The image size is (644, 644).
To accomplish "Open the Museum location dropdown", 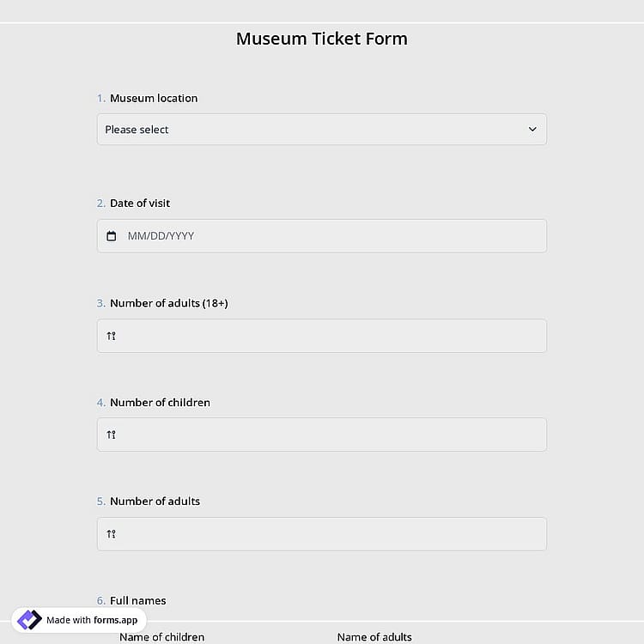I will [322, 130].
